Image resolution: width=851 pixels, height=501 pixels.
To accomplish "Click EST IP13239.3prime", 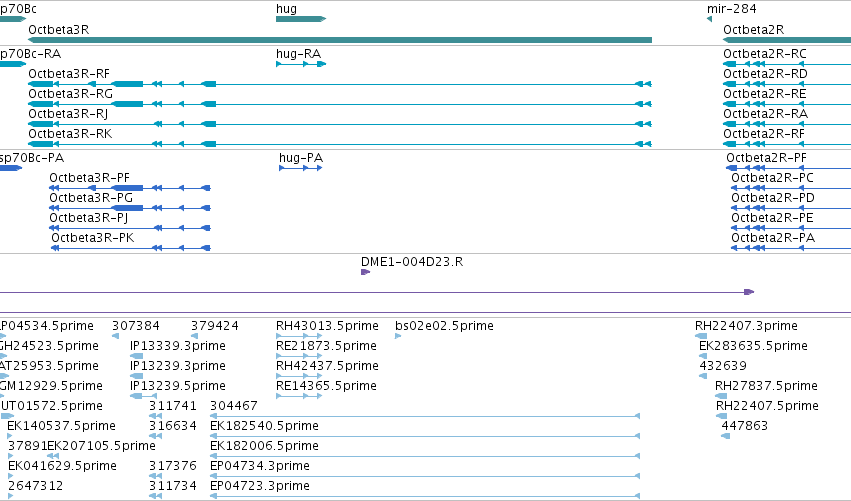I will tap(177, 366).
